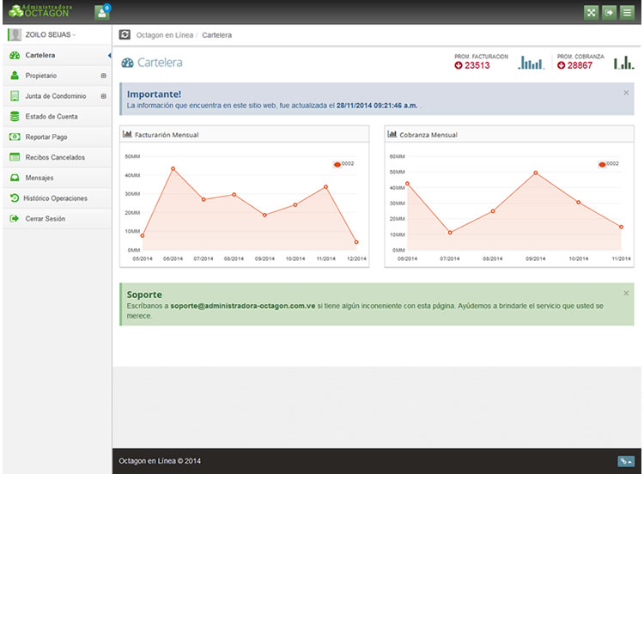The height and width of the screenshot is (644, 644).
Task: Click the 09/2014 peak point in Cobranza chart
Action: 536,173
